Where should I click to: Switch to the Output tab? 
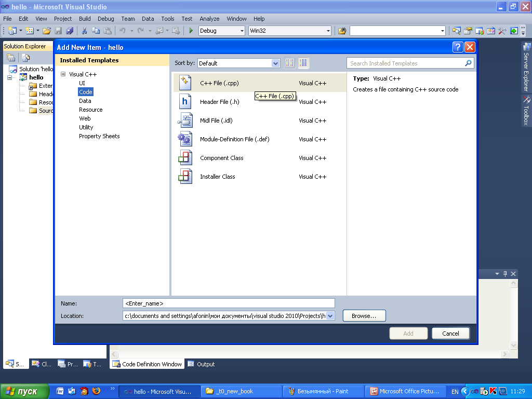(x=202, y=364)
